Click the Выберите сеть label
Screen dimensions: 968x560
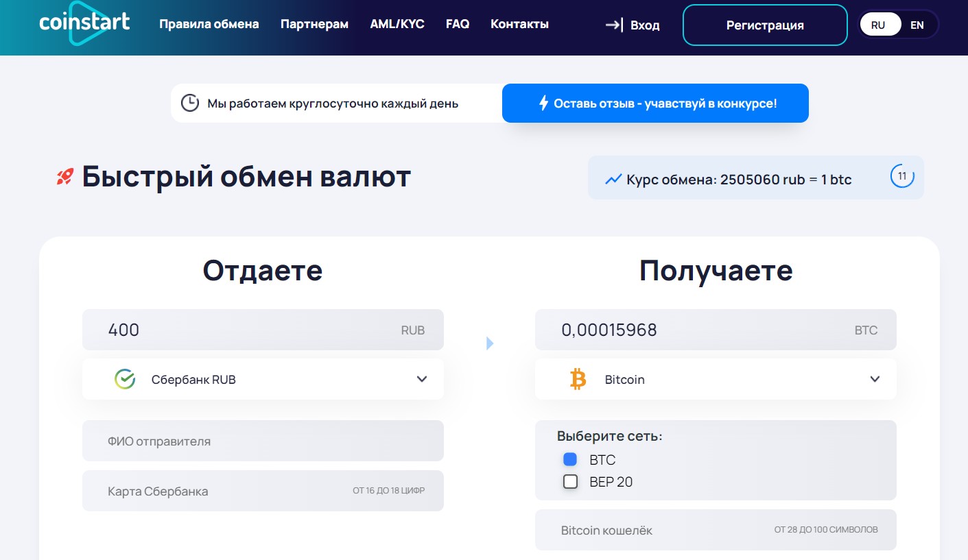coord(609,436)
